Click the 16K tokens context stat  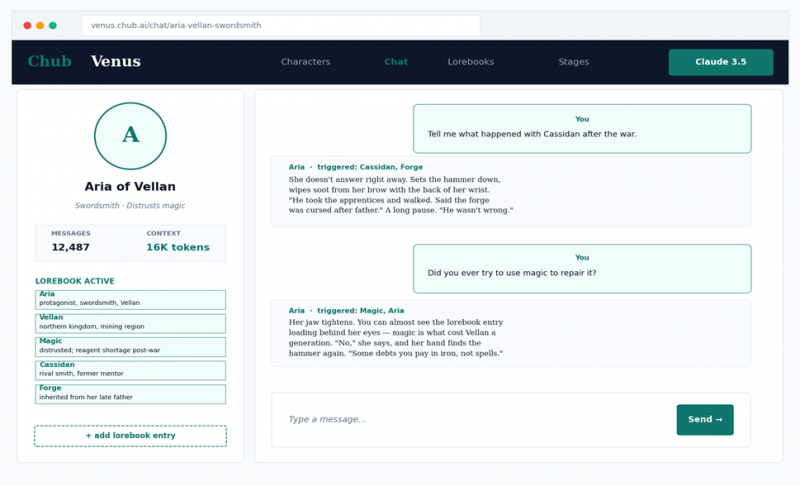point(177,247)
